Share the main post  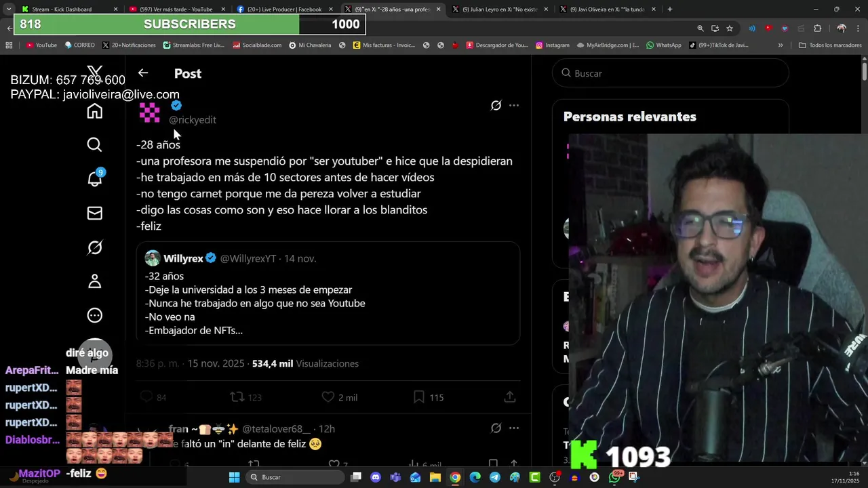point(510,397)
